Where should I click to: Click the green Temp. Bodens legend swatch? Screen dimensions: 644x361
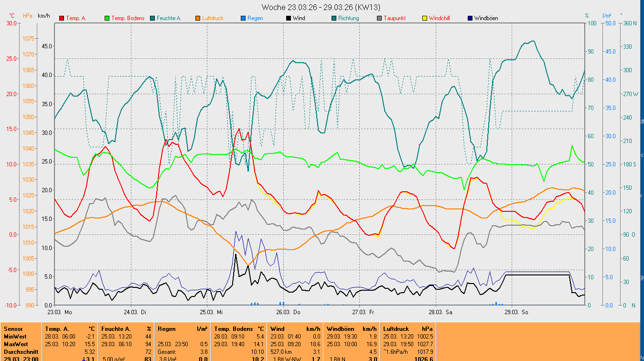pyautogui.click(x=107, y=18)
